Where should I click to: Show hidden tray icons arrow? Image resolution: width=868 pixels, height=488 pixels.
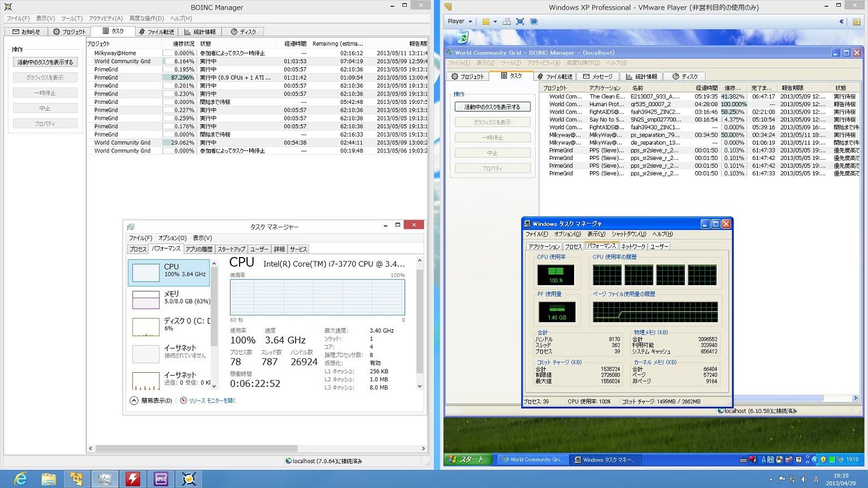[770, 480]
